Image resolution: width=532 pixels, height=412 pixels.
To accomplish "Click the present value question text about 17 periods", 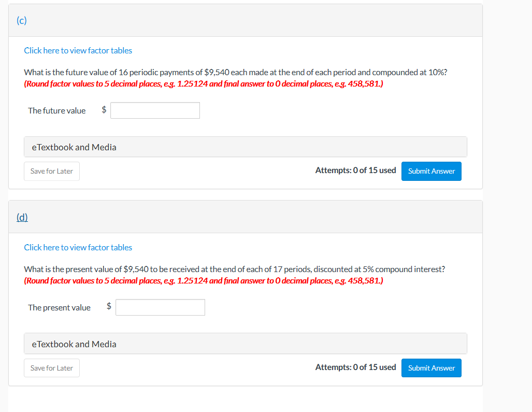I will (x=235, y=269).
